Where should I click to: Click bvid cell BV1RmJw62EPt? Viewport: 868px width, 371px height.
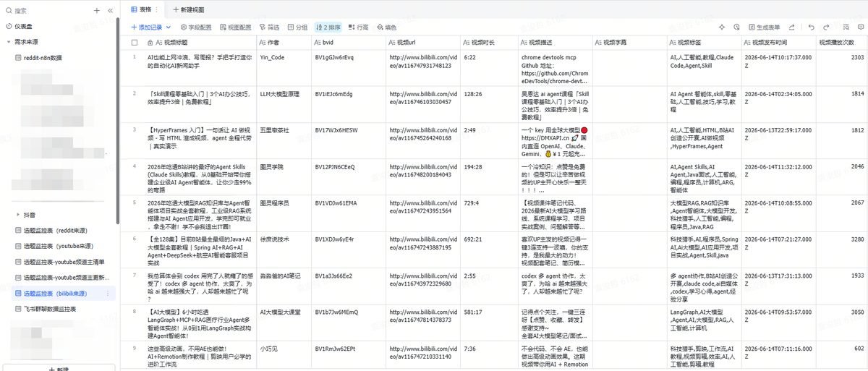coord(349,356)
